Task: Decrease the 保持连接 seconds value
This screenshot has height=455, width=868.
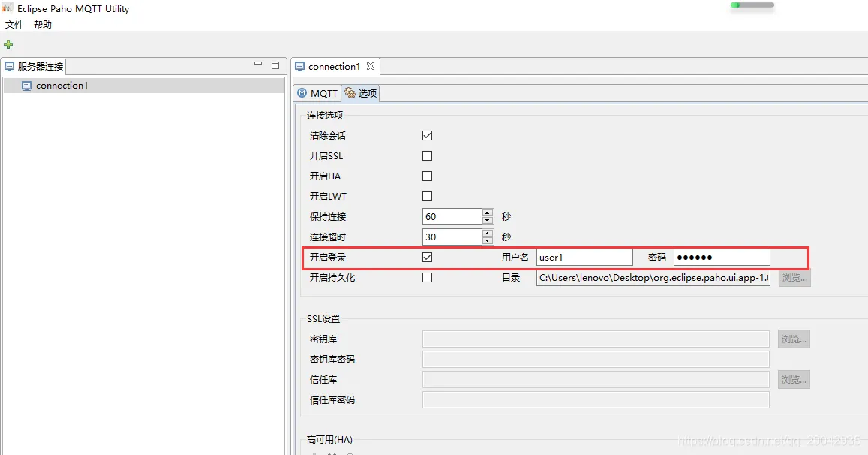Action: (488, 221)
